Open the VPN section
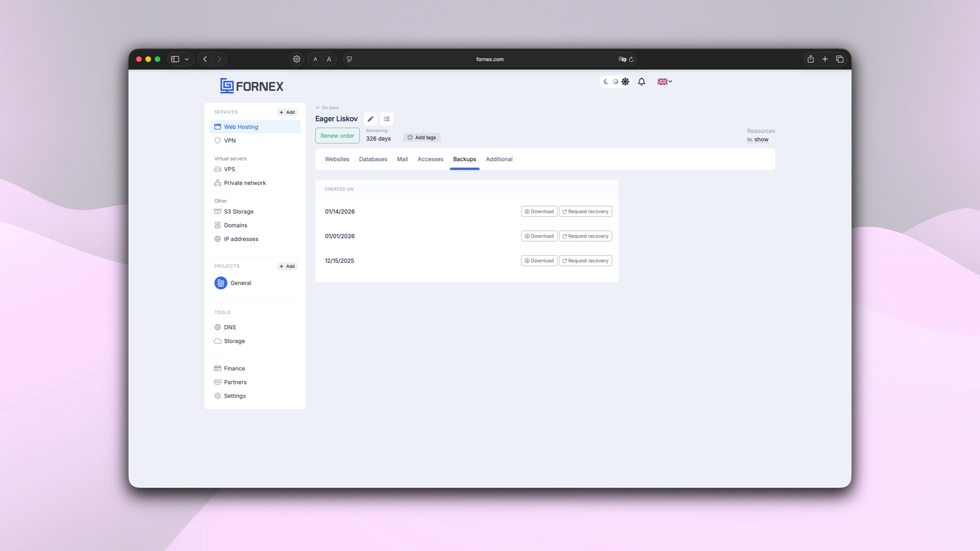This screenshot has height=551, width=980. (x=230, y=140)
